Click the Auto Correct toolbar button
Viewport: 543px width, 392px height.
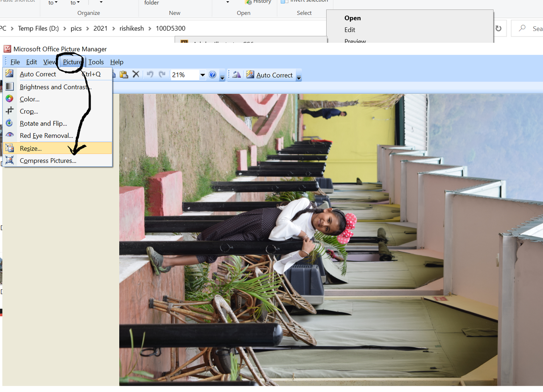(x=270, y=75)
